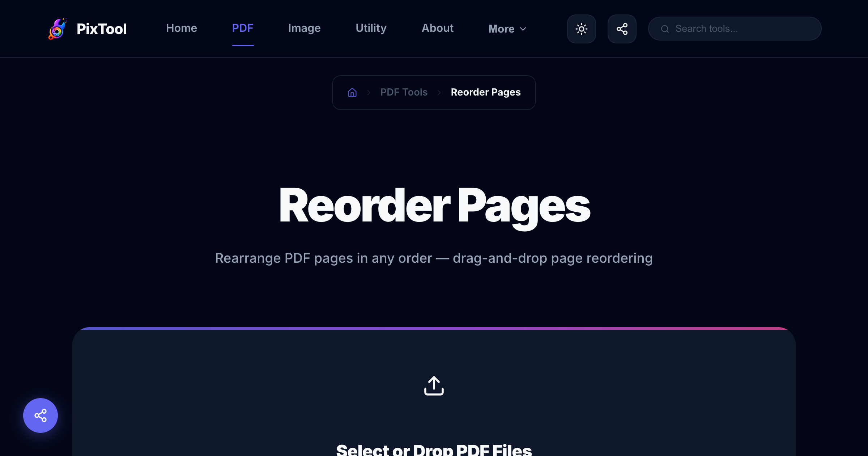Focus the Search tools input field
868x456 pixels.
(735, 29)
